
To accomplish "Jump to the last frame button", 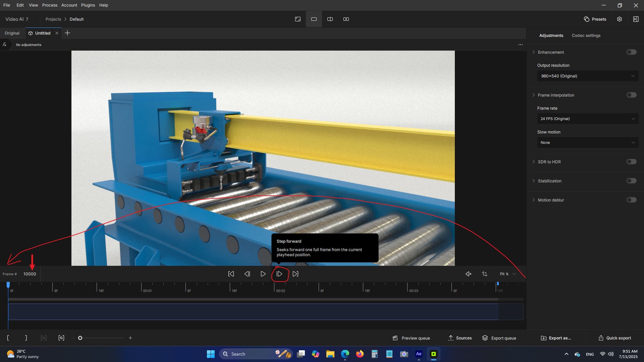I will [x=295, y=274].
